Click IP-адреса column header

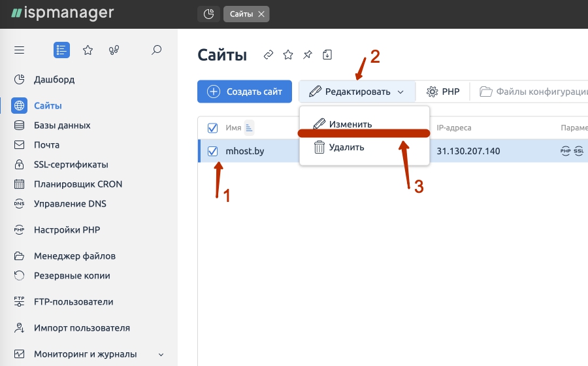[454, 128]
